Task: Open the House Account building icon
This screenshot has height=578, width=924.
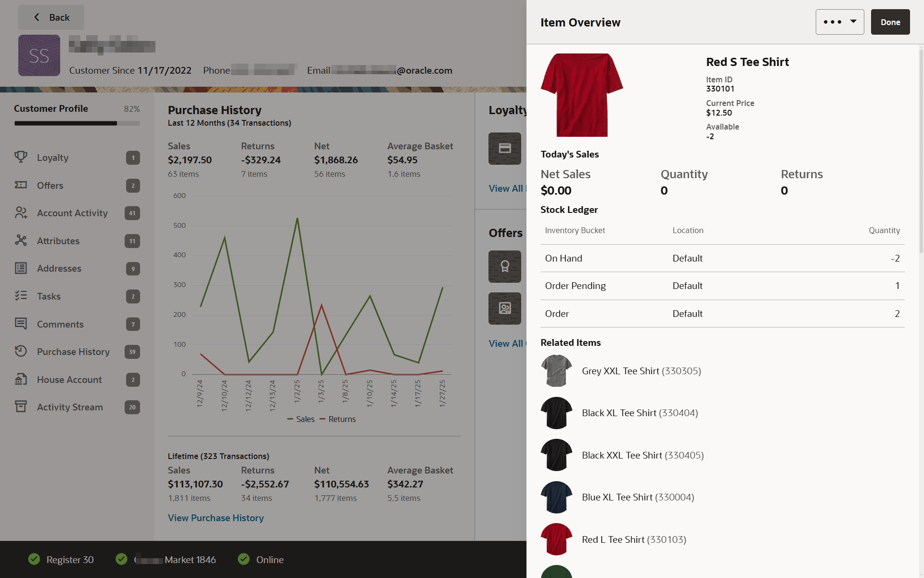Action: (x=21, y=379)
